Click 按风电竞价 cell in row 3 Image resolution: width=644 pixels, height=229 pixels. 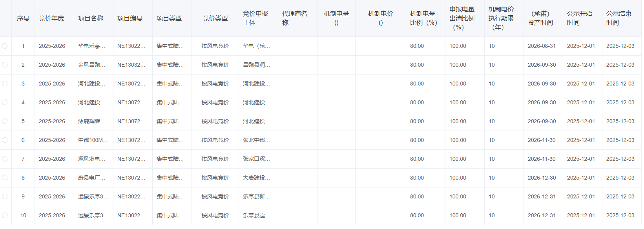[215, 84]
